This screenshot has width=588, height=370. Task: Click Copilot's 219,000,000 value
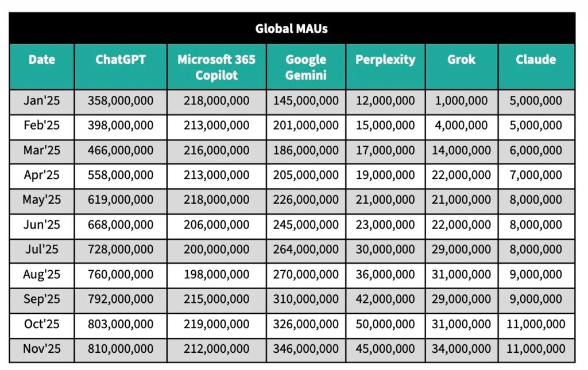click(216, 324)
